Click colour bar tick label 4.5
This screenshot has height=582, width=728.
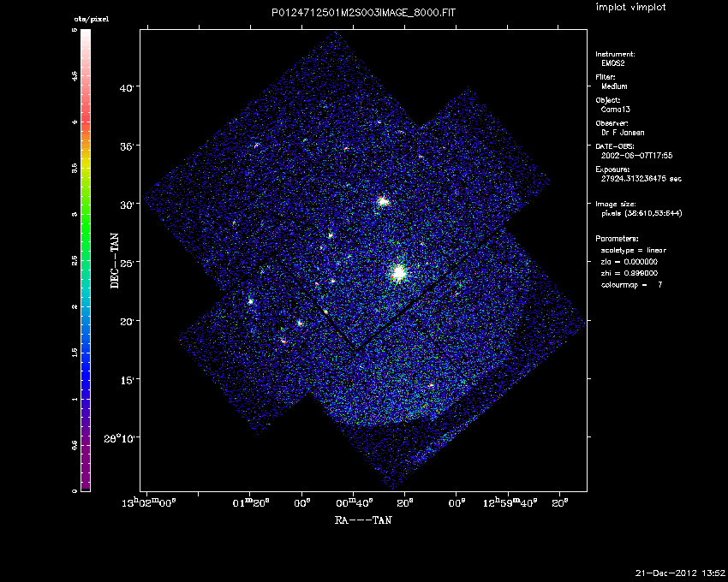coord(75,76)
